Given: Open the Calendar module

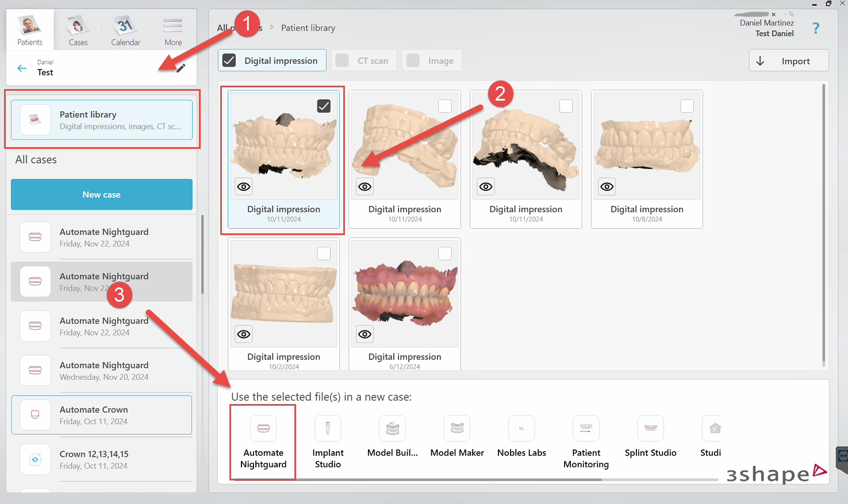Looking at the screenshot, I should tap(125, 29).
